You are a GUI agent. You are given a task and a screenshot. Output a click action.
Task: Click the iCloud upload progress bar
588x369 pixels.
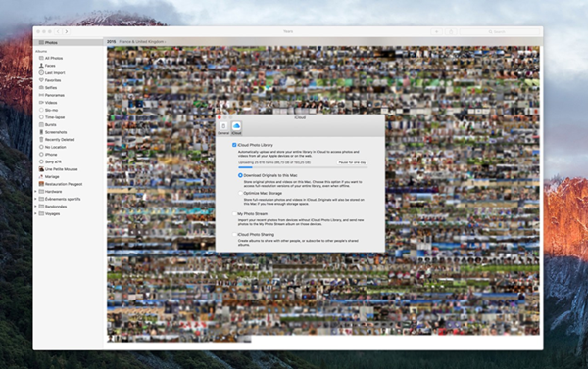click(x=303, y=167)
